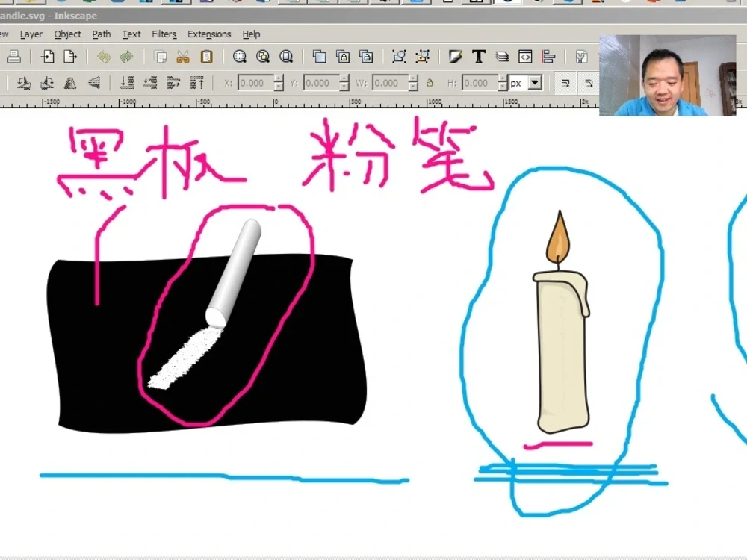
Task: Group the selected objects
Action: click(x=399, y=57)
